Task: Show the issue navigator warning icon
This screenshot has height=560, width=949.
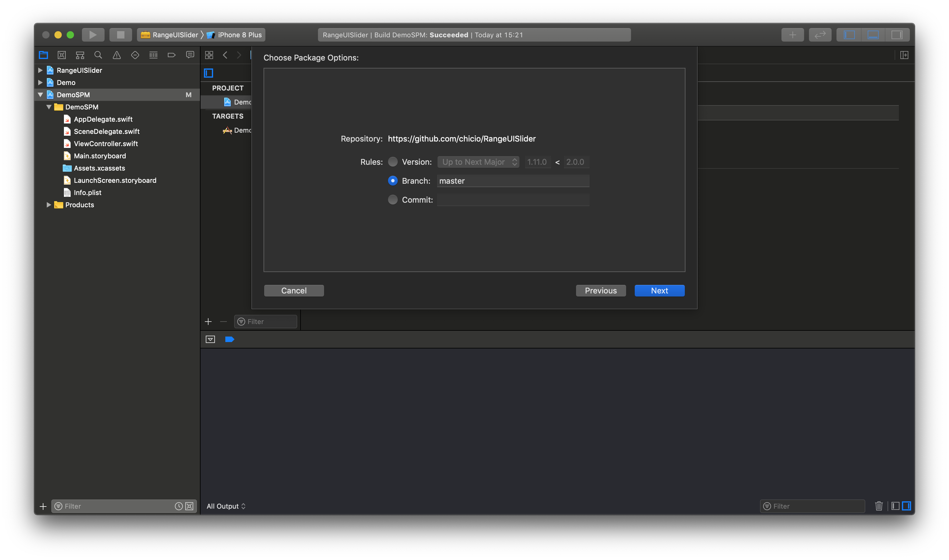Action: 116,55
